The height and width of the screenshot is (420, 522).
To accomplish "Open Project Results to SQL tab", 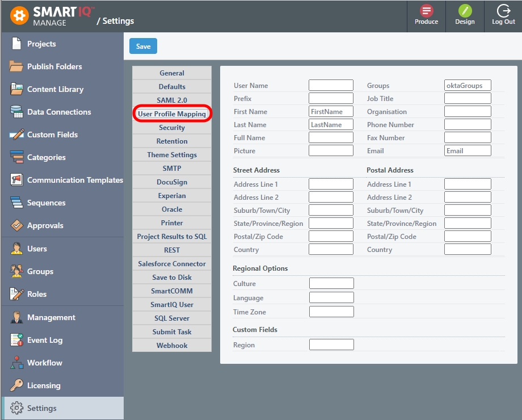I will 172,237.
